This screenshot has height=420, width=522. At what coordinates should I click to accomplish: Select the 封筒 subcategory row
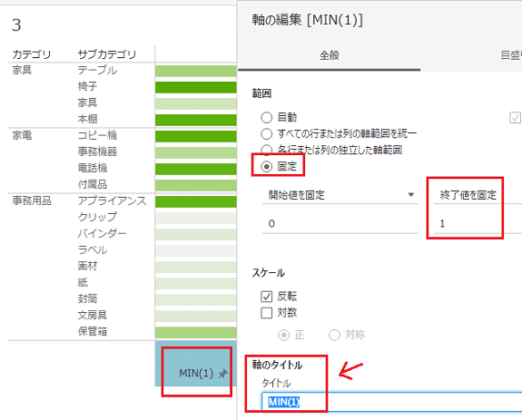87,298
